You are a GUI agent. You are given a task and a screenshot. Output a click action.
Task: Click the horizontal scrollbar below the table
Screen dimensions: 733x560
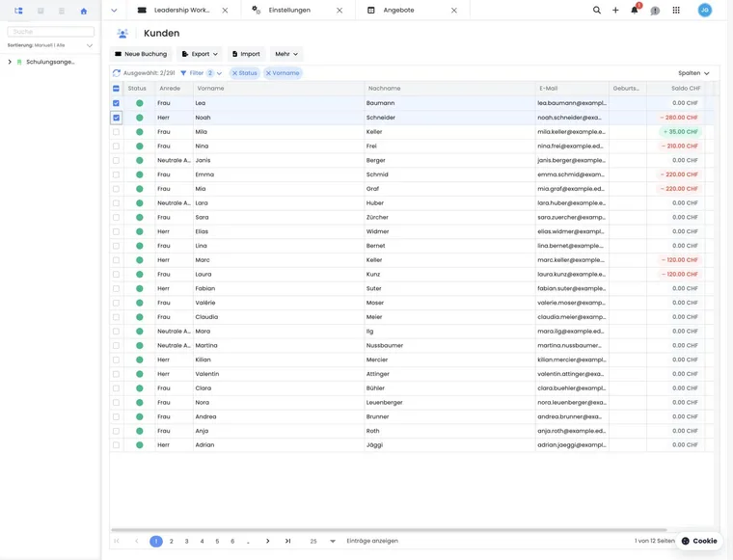(x=389, y=530)
